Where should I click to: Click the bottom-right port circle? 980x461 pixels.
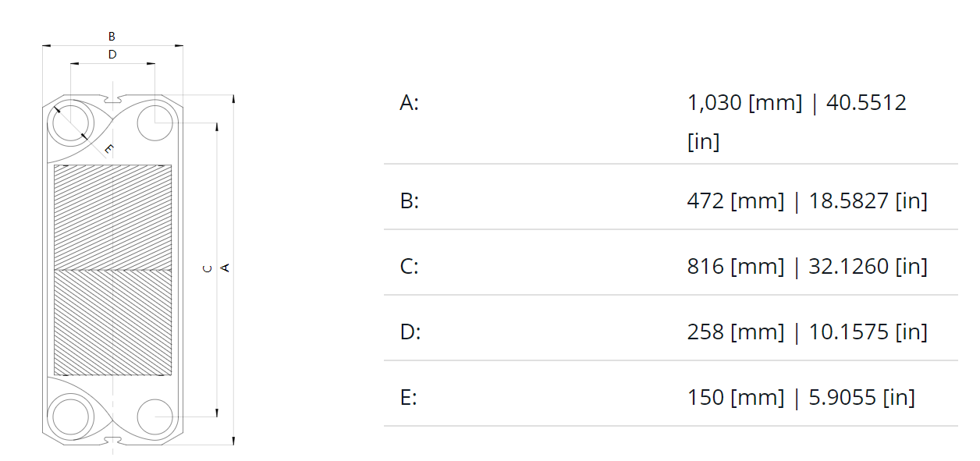[x=155, y=417]
